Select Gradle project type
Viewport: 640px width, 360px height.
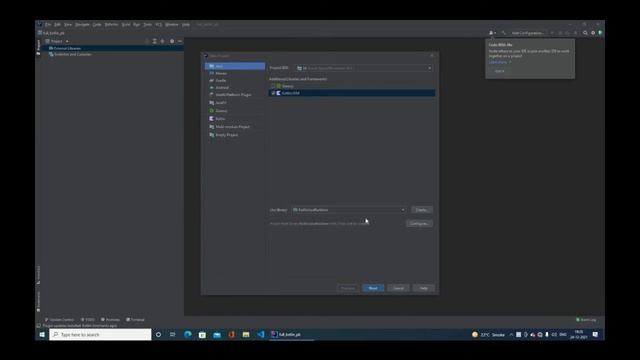235,80
